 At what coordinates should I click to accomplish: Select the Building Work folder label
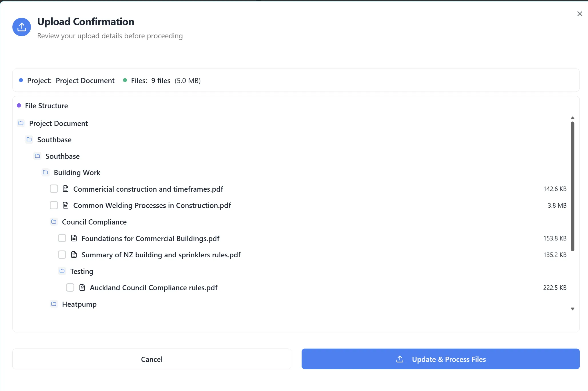coord(77,173)
